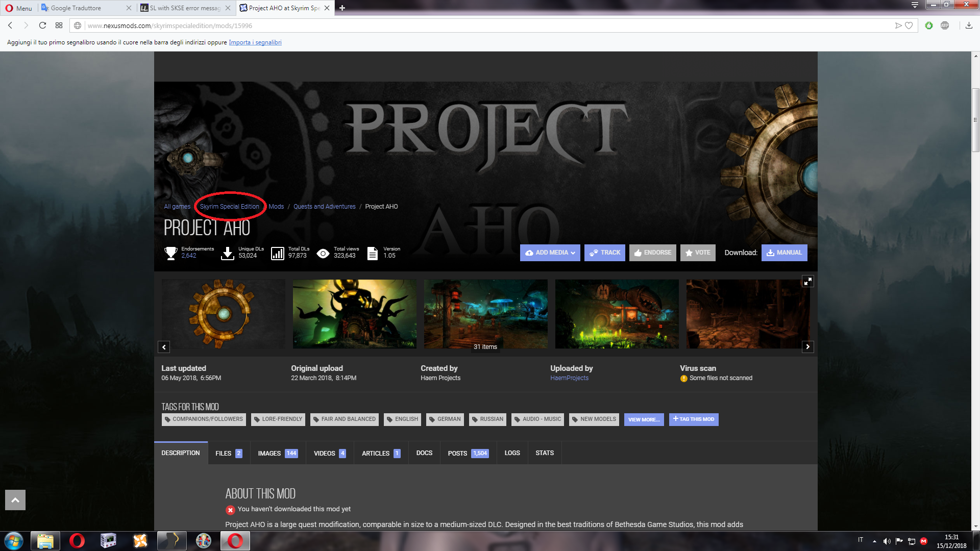Track this mod
980x551 pixels.
click(x=605, y=253)
